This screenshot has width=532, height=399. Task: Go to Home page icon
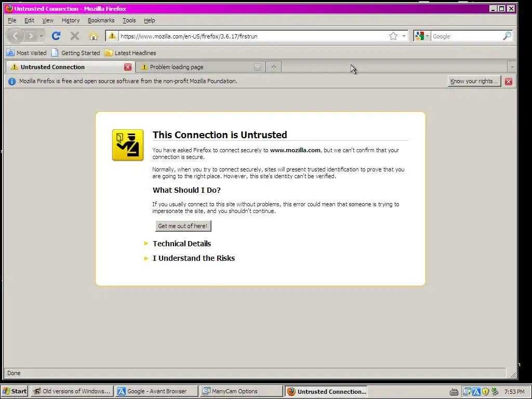94,36
